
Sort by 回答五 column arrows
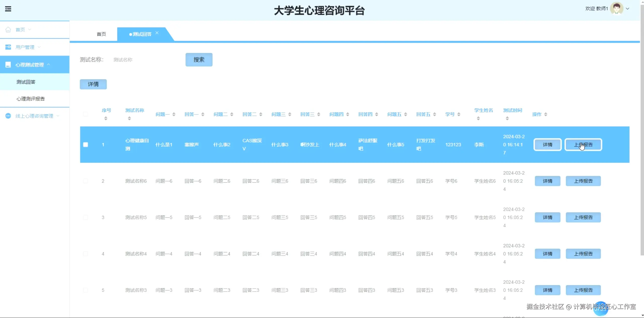tap(434, 114)
